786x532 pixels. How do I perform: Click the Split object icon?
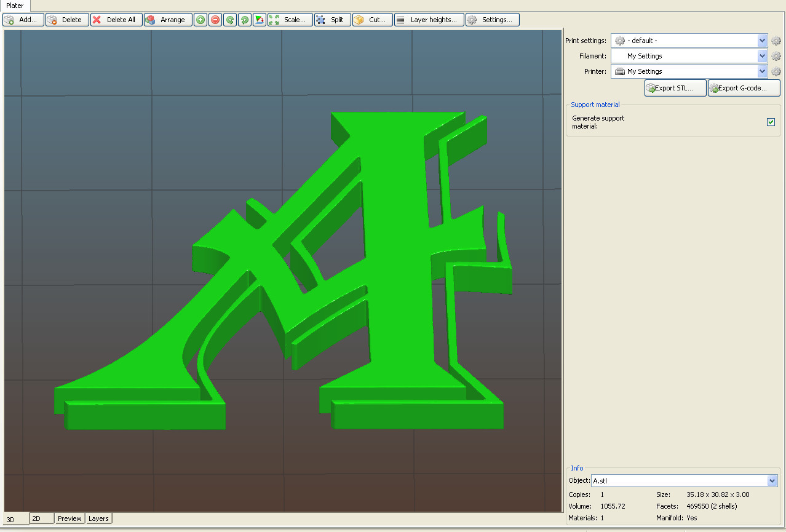pyautogui.click(x=331, y=19)
